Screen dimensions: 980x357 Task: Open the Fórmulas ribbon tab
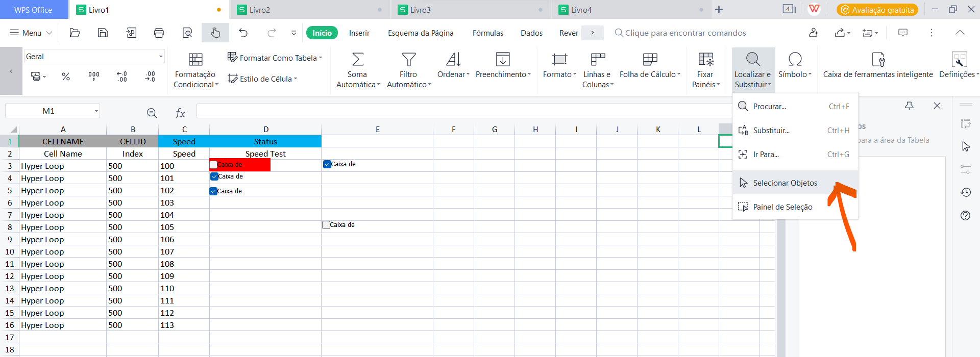(x=487, y=33)
